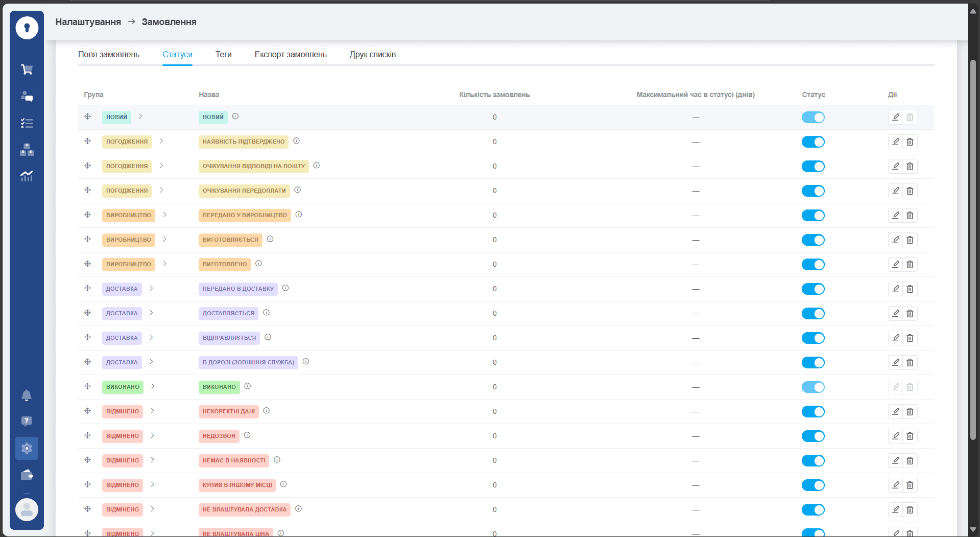
Task: Go to Налаштування breadcrumb
Action: [88, 22]
